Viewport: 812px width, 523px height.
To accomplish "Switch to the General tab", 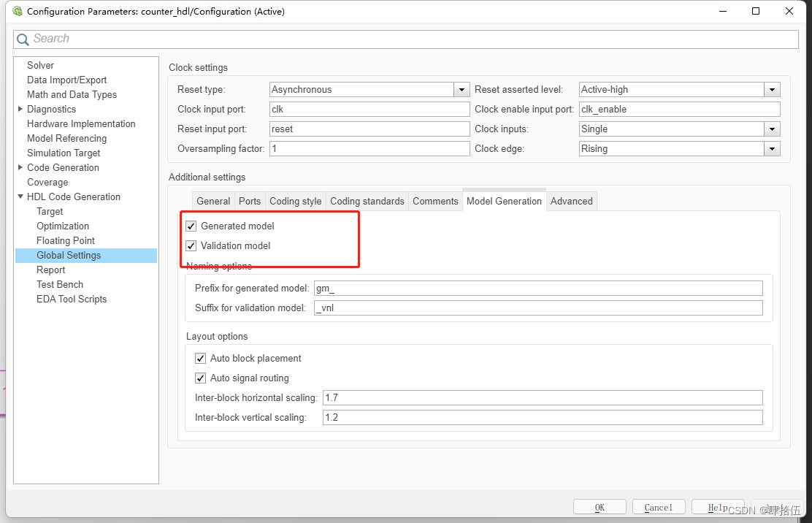I will point(212,201).
